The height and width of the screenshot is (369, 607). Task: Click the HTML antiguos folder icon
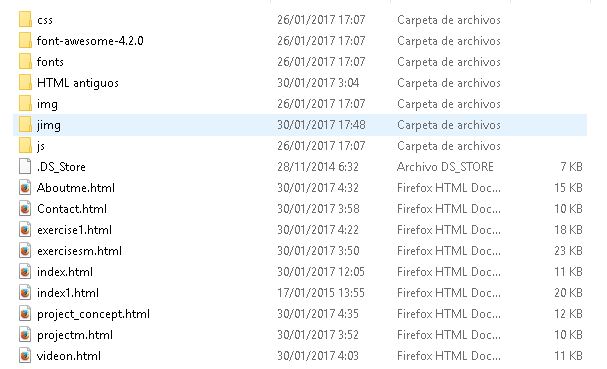pos(25,82)
